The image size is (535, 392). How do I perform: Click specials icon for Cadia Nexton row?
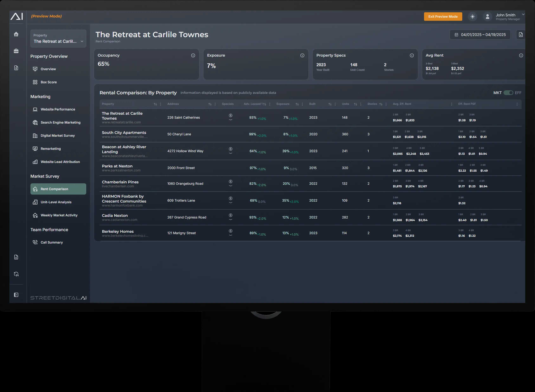(231, 217)
